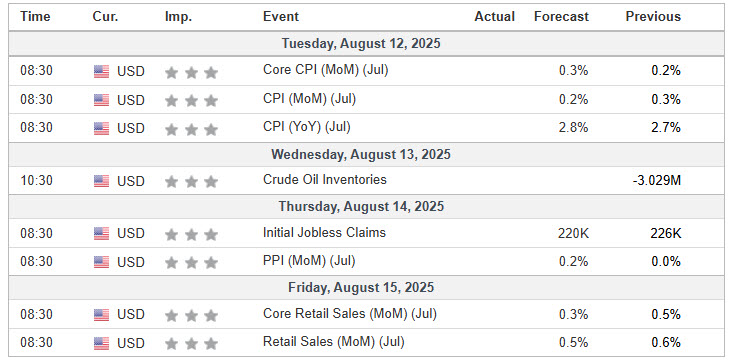Click the 220K jobless claims forecast value

pos(573,233)
